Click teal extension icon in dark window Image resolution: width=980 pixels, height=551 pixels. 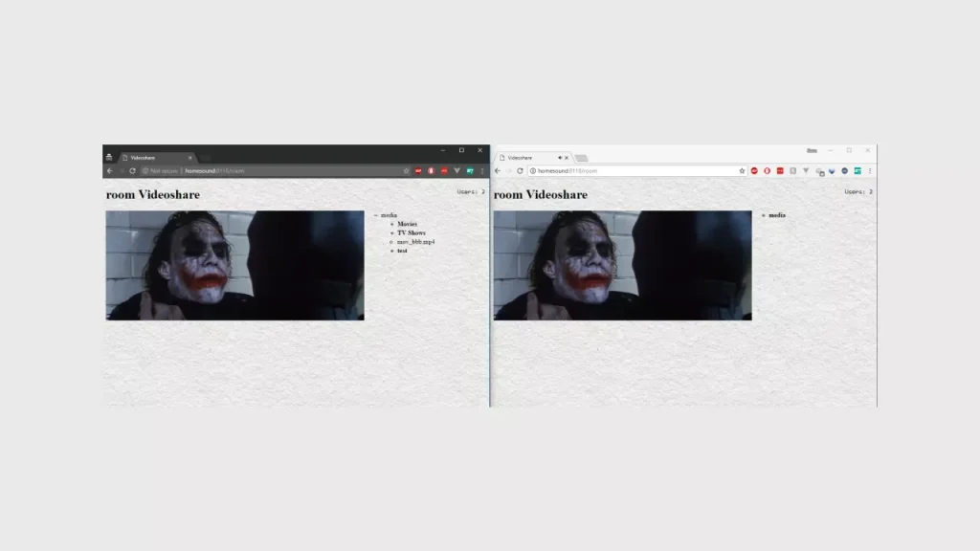point(470,170)
